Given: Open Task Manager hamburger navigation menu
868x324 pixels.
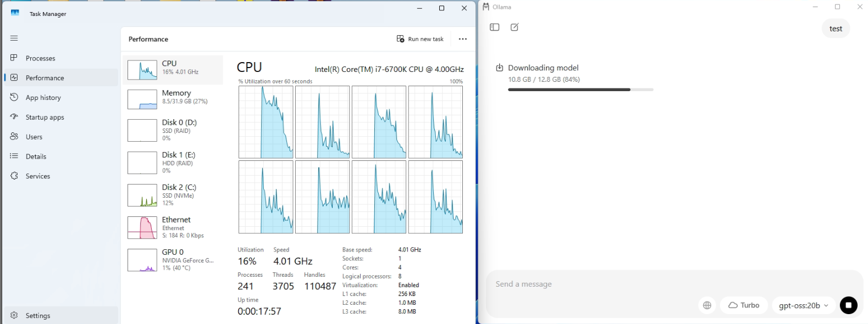Looking at the screenshot, I should point(14,38).
